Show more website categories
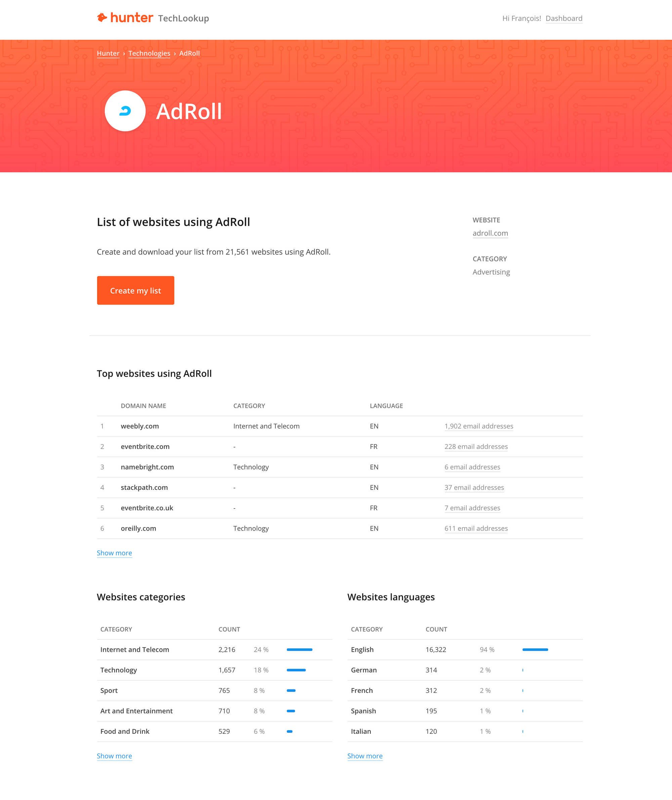Image resolution: width=672 pixels, height=800 pixels. pyautogui.click(x=114, y=756)
